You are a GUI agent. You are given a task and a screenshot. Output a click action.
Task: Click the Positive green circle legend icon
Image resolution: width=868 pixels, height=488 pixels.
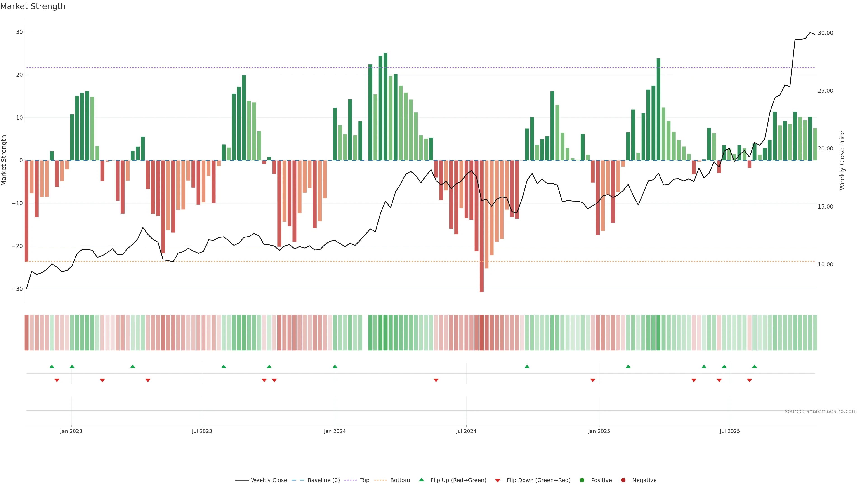(582, 480)
